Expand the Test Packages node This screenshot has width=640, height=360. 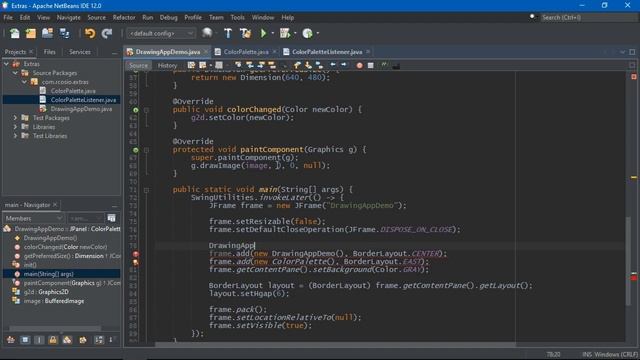(x=15, y=118)
